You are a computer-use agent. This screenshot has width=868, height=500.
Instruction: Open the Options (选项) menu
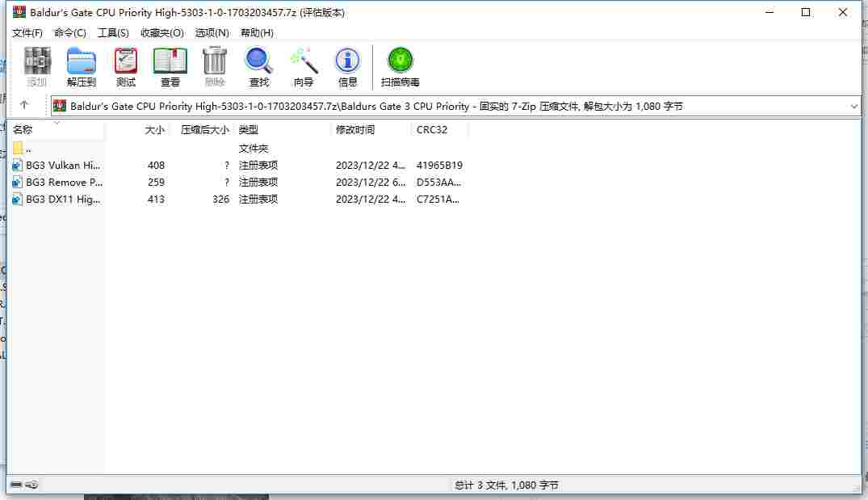point(212,32)
